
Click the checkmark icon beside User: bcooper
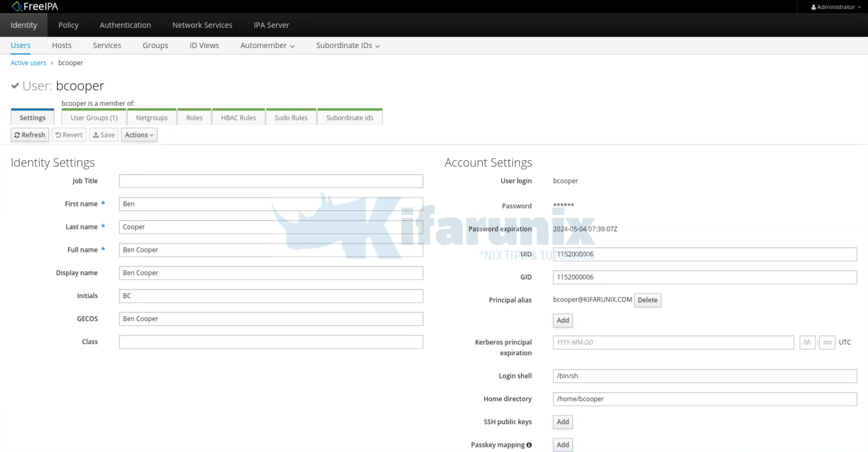click(15, 85)
